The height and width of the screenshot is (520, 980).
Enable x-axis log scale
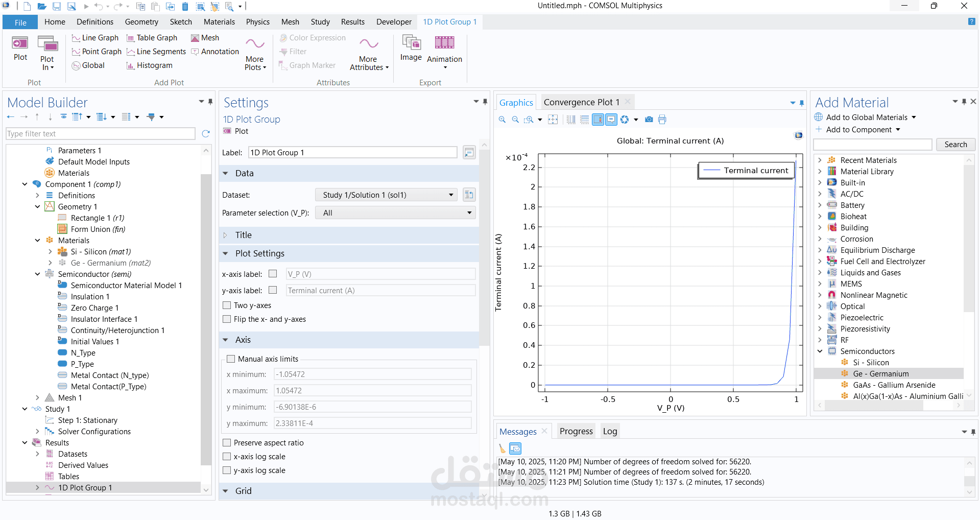(x=227, y=457)
